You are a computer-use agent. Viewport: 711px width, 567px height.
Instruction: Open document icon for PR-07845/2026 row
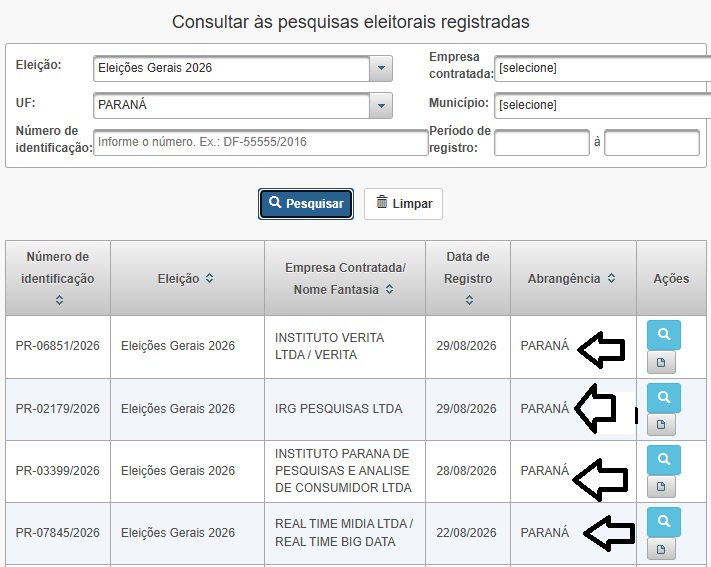[661, 549]
